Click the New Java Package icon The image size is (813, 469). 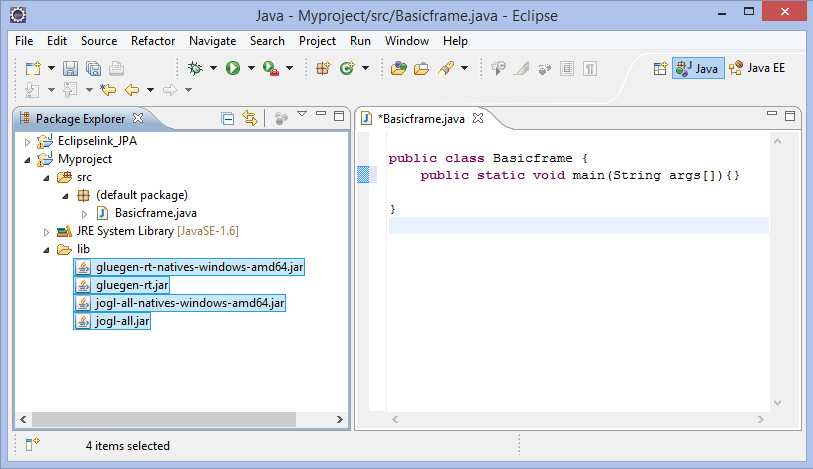[323, 68]
